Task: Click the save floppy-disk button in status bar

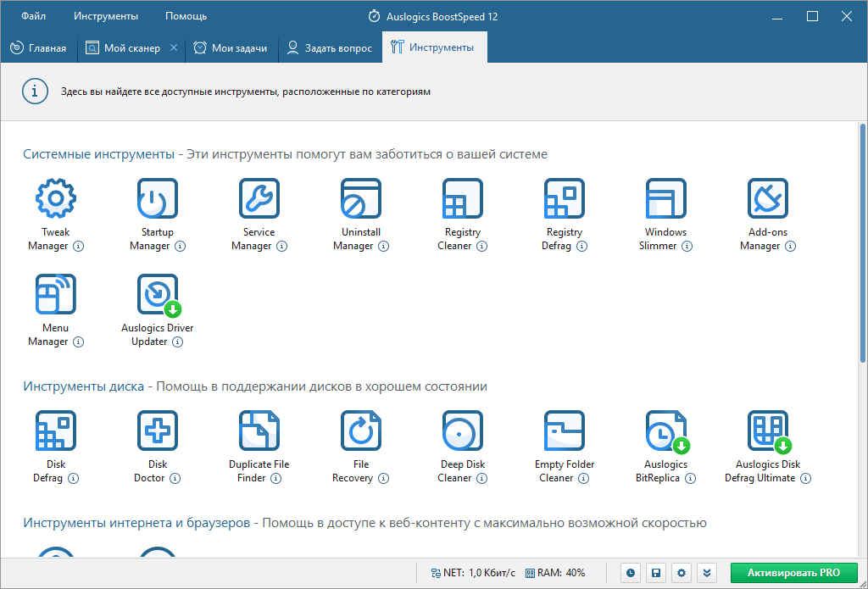Action: pos(656,573)
